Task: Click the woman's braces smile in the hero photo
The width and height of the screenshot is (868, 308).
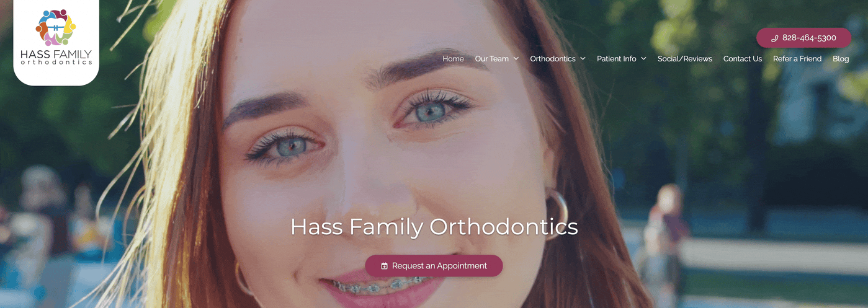Action: pyautogui.click(x=378, y=286)
